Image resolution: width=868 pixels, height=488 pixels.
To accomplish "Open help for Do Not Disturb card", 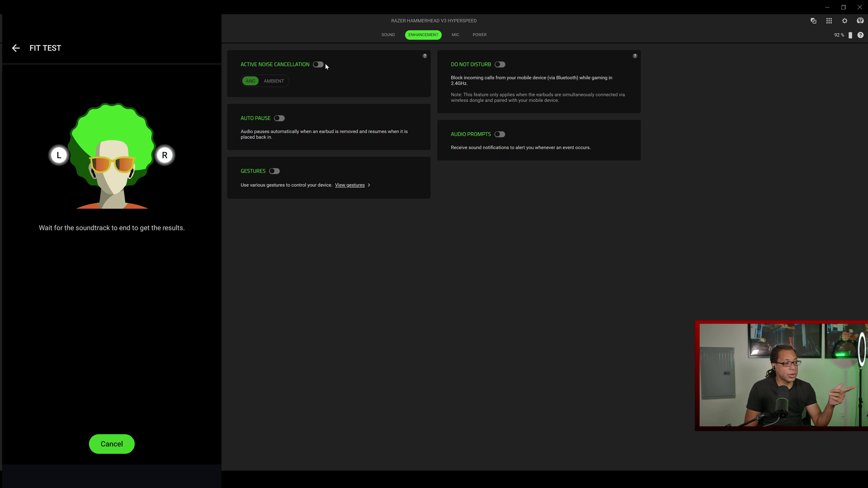I will pyautogui.click(x=635, y=56).
